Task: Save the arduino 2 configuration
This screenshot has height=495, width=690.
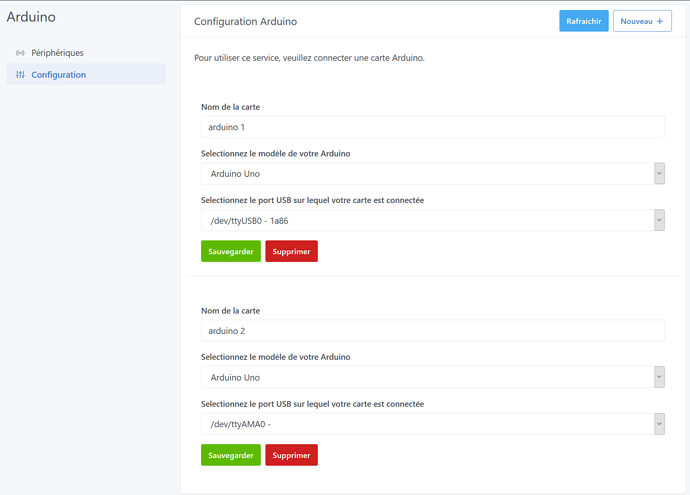Action: point(231,455)
